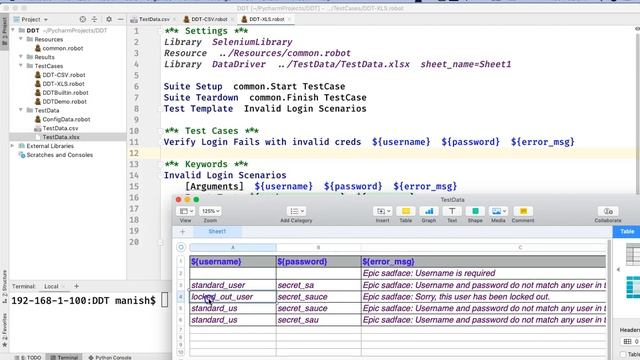Viewport: 640px width, 360px height.
Task: Click the Shape icon in Numbers toolbar
Action: [x=475, y=211]
